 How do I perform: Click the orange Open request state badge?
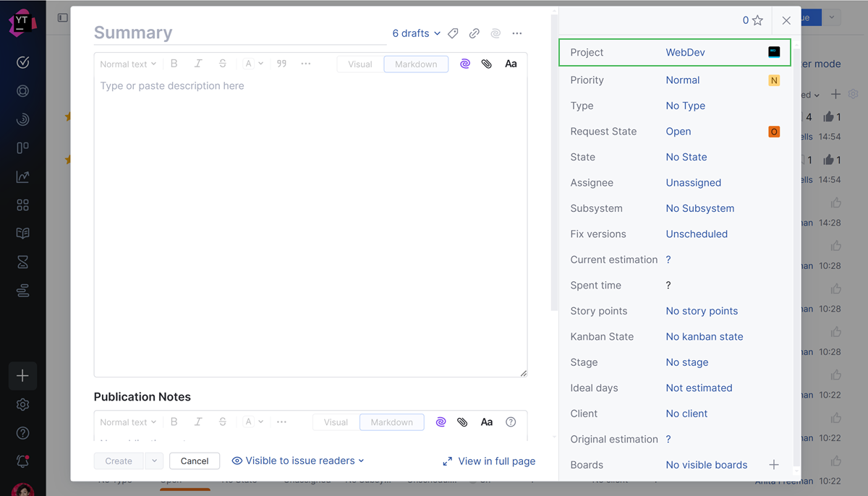coord(774,132)
